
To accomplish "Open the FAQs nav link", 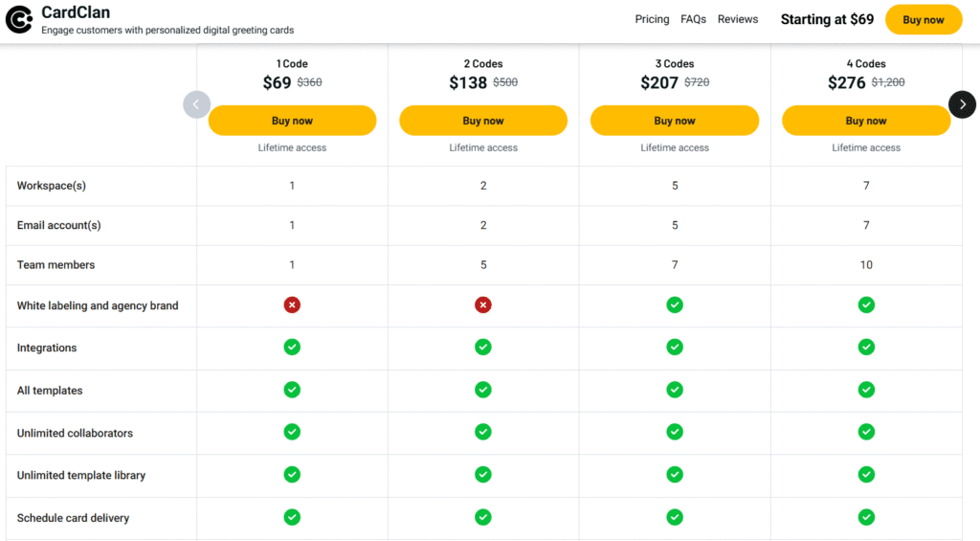I will pos(693,19).
